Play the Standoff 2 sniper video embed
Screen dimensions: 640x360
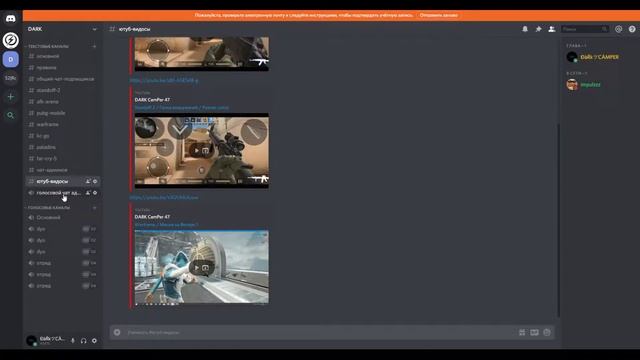pyautogui.click(x=196, y=151)
